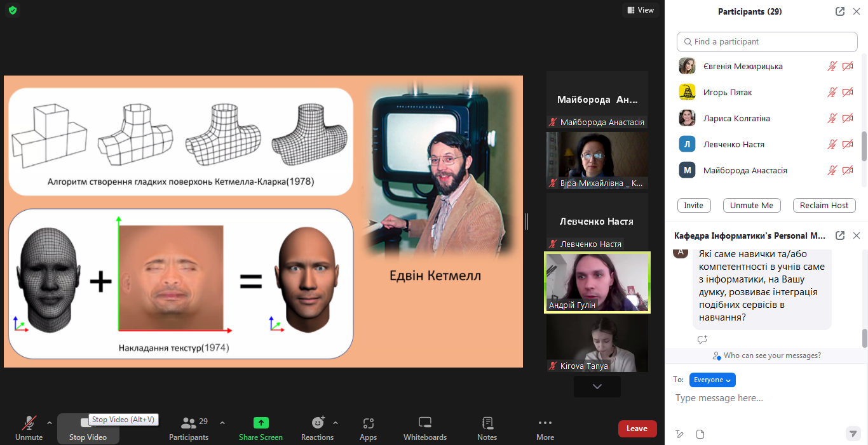Open the Whiteboards toolbar button
This screenshot has width=868, height=445.
pos(425,428)
